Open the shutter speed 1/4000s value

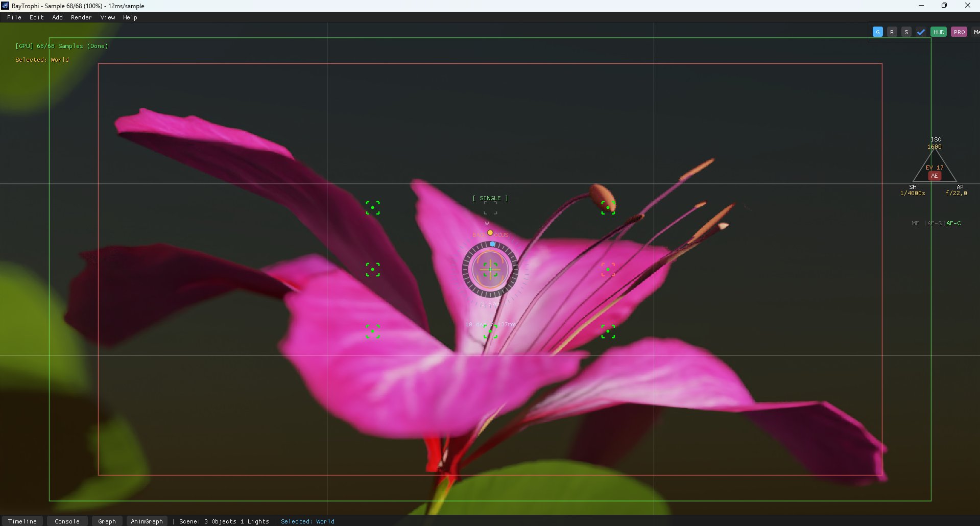[913, 194]
